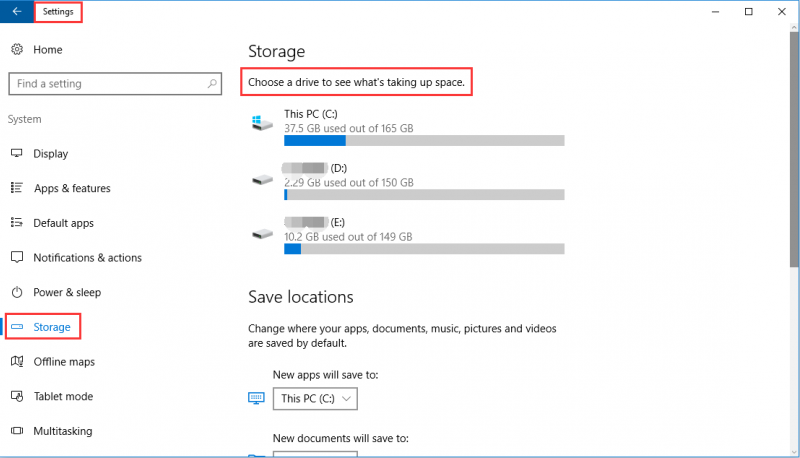Open the New documents save location dropdown
This screenshot has height=458, width=800.
(315, 454)
